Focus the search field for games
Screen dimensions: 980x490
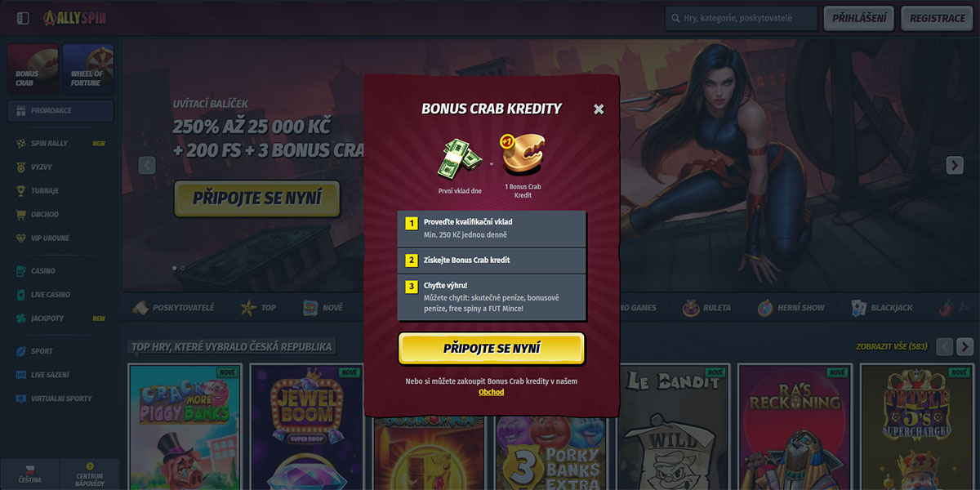coord(742,18)
